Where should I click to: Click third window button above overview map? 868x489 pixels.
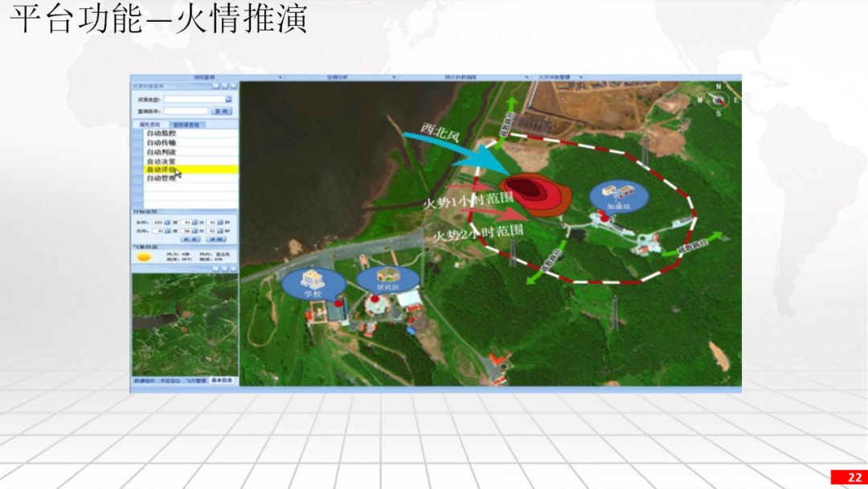click(234, 269)
